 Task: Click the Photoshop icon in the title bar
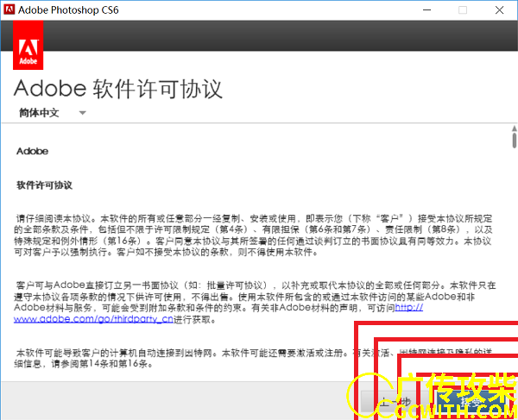9,9
